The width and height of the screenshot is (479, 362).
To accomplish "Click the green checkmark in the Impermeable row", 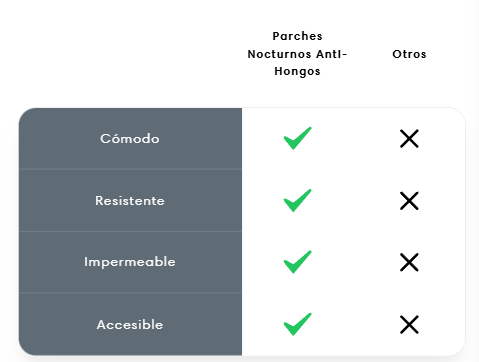I will [x=297, y=262].
